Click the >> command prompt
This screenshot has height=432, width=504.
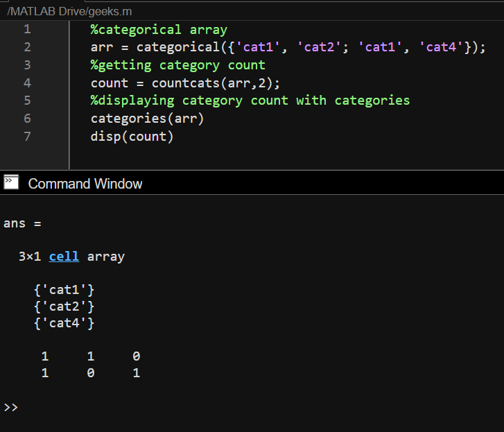(x=10, y=407)
